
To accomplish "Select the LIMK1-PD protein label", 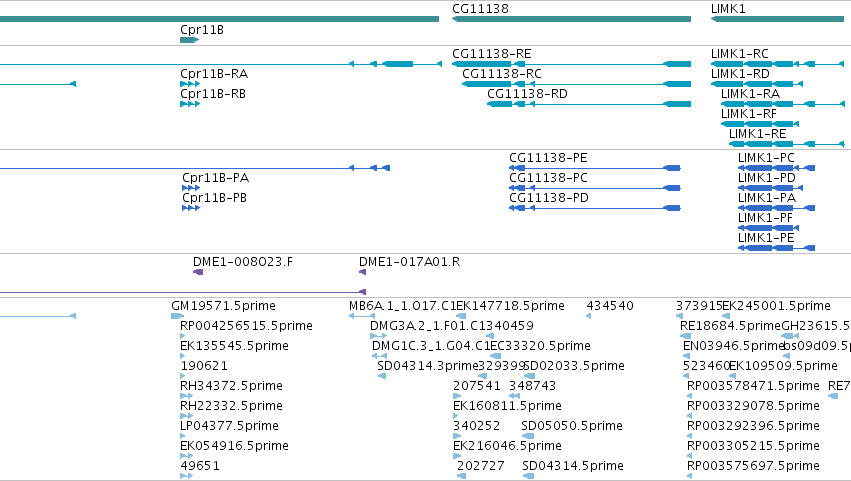I will coord(766,178).
